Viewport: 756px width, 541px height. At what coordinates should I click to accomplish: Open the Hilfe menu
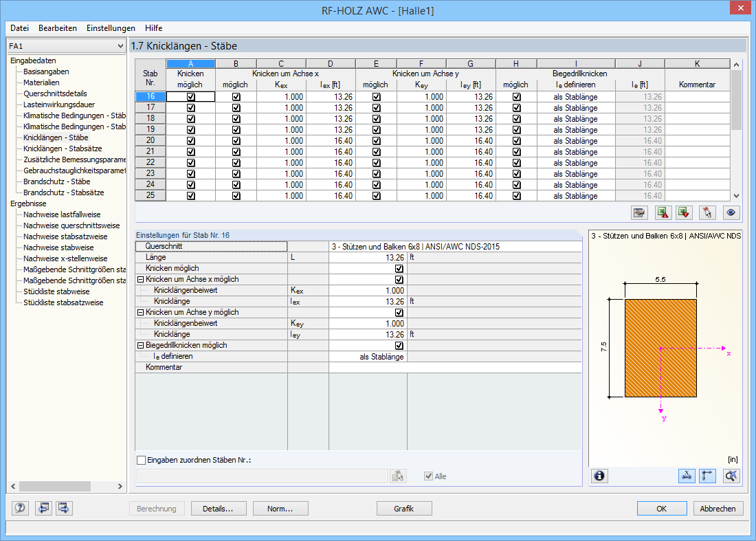(153, 28)
